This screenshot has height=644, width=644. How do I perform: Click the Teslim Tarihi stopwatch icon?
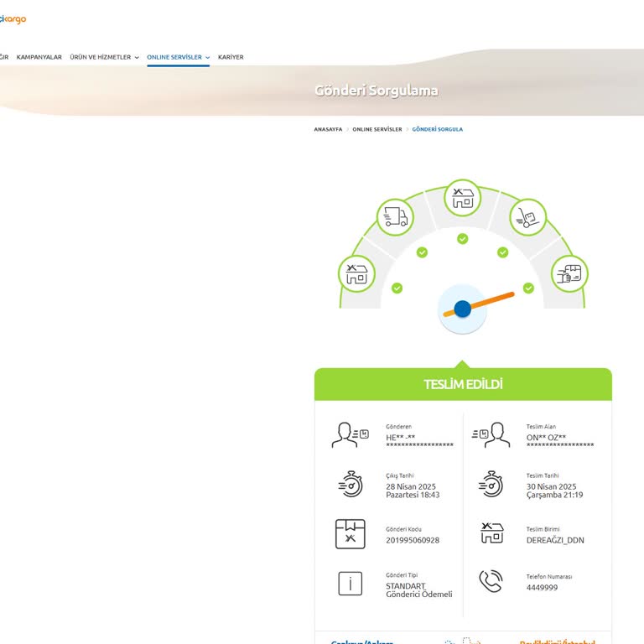pos(491,484)
